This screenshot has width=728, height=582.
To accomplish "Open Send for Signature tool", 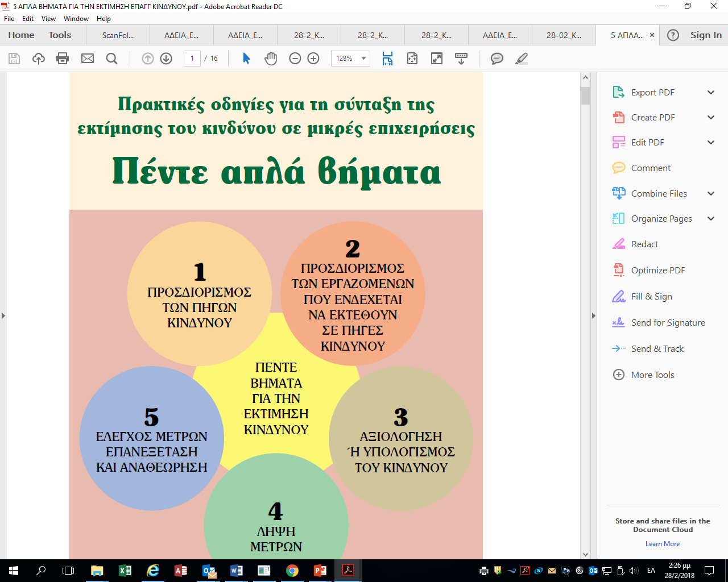I will coord(659,322).
